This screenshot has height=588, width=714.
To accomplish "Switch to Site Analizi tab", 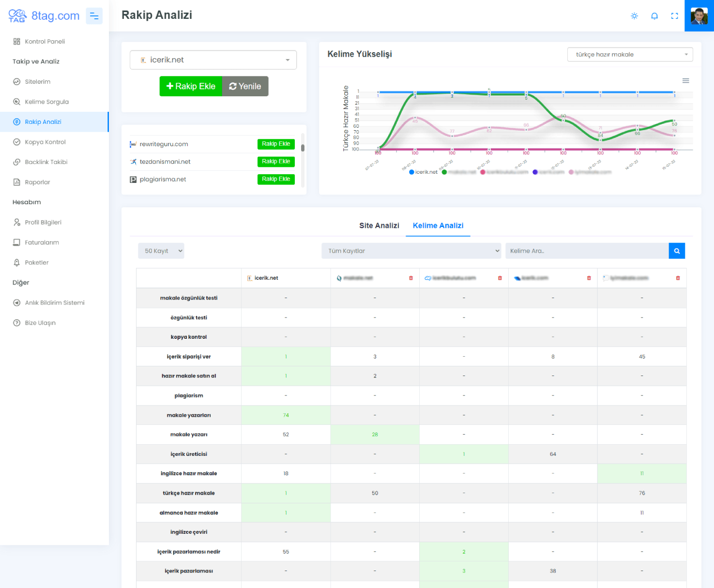I will tap(379, 226).
